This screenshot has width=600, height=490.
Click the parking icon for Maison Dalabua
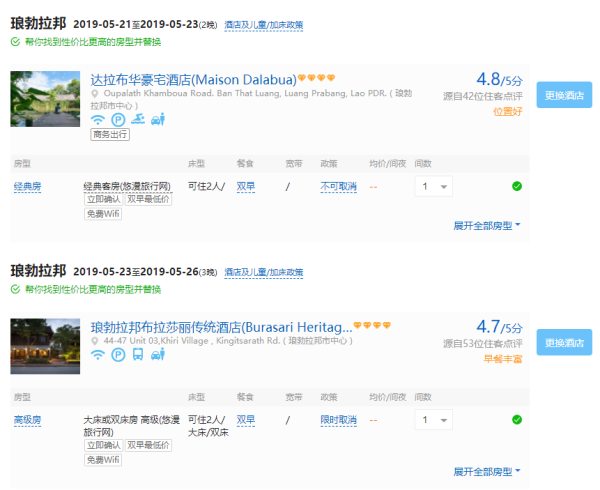(118, 120)
